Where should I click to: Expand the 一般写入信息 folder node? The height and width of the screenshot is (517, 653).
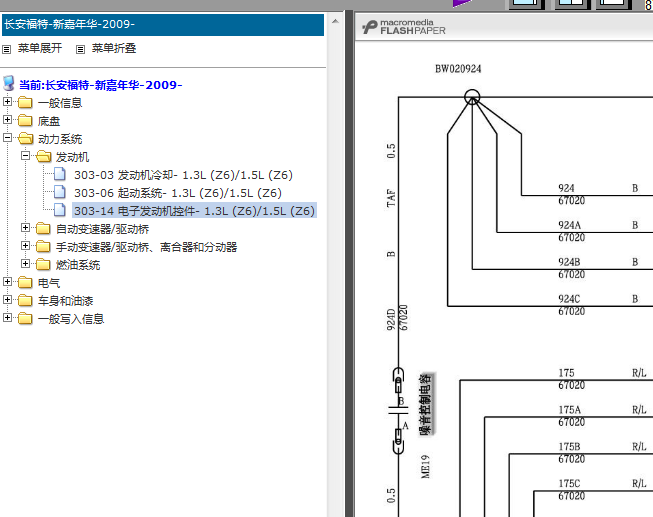(7, 317)
